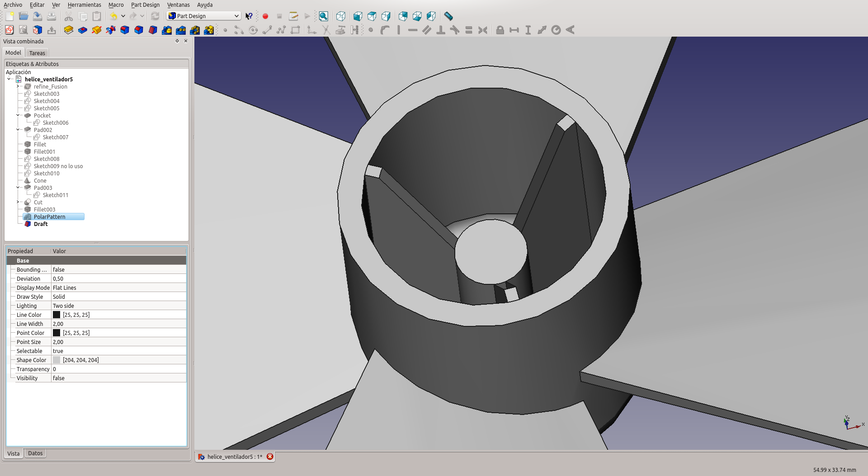
Task: Click the Point Color swatch
Action: (x=57, y=333)
